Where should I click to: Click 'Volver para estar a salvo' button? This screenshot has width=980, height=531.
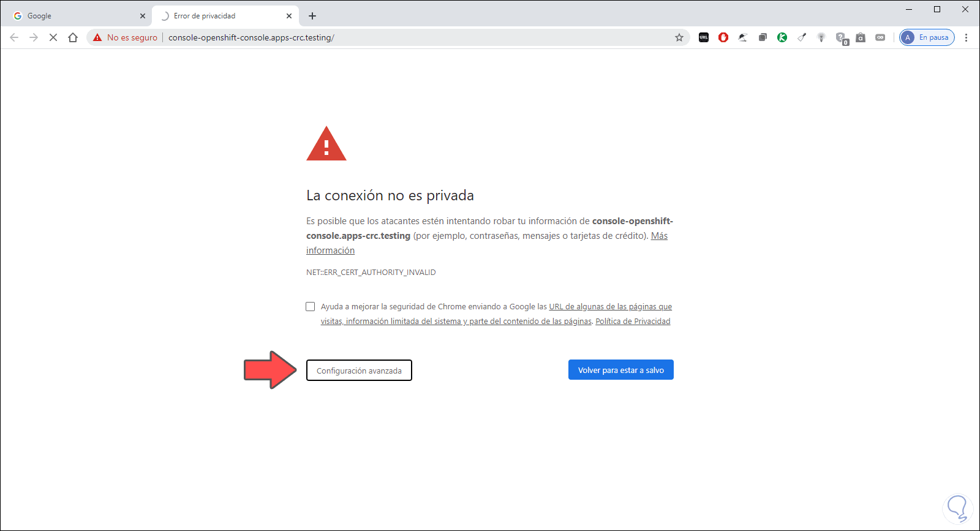[621, 370]
